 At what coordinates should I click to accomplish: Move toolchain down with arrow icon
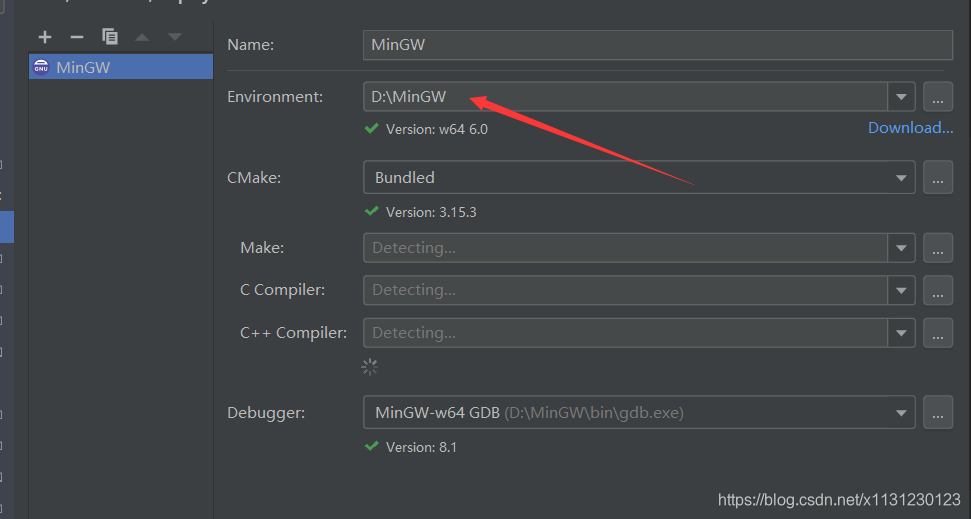(x=175, y=37)
